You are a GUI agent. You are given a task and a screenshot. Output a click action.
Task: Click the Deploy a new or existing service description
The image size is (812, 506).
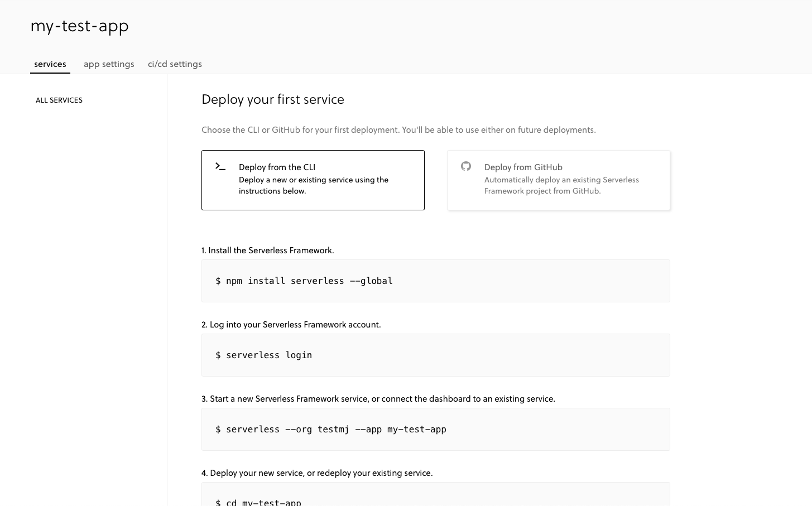point(314,185)
